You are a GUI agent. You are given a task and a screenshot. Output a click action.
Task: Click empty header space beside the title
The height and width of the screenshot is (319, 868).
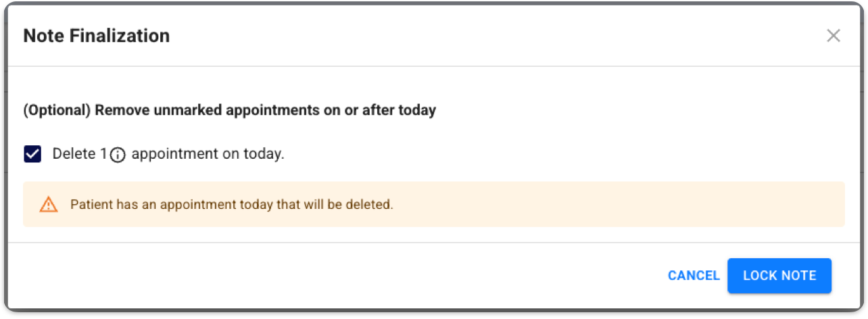pos(473,36)
